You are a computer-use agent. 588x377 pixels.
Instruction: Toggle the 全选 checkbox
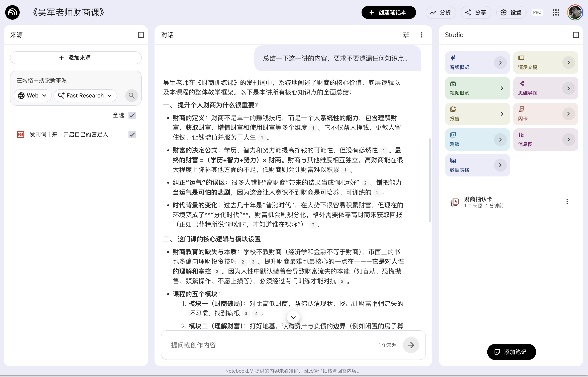point(132,115)
